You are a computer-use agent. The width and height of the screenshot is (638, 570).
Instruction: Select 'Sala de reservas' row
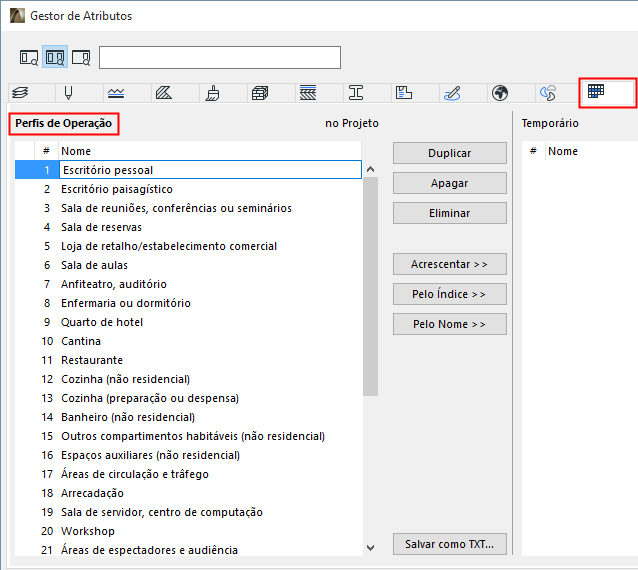pyautogui.click(x=188, y=227)
